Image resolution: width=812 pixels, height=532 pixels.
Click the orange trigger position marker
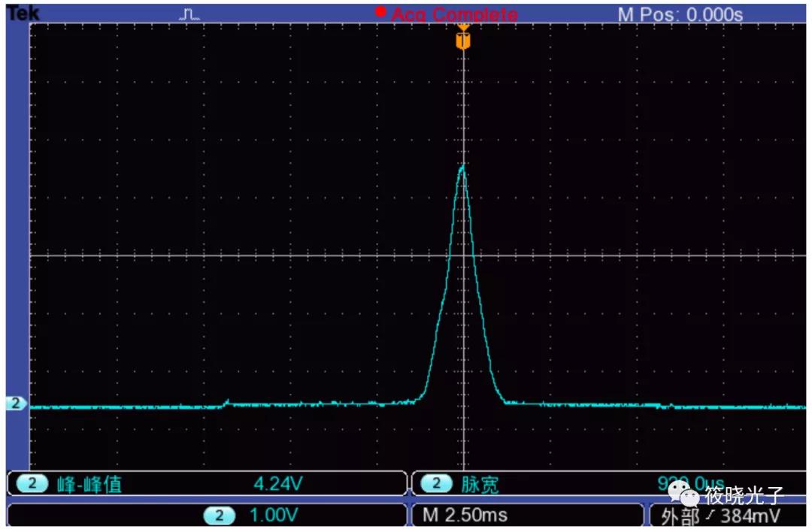463,39
